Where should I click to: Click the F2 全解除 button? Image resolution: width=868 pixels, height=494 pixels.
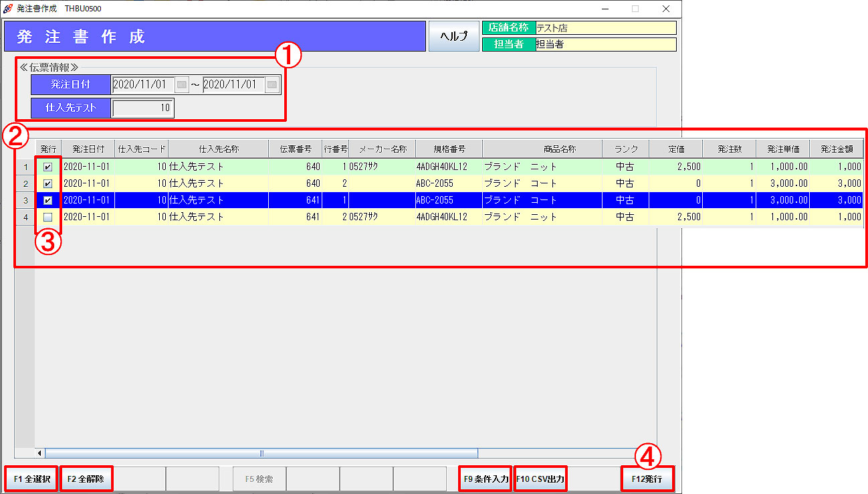(x=86, y=479)
